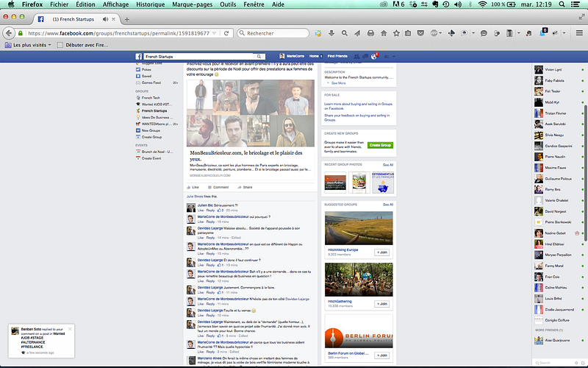The height and width of the screenshot is (368, 588).
Task: Open the Hitchhiking Europe group cover photo
Action: 359,228
